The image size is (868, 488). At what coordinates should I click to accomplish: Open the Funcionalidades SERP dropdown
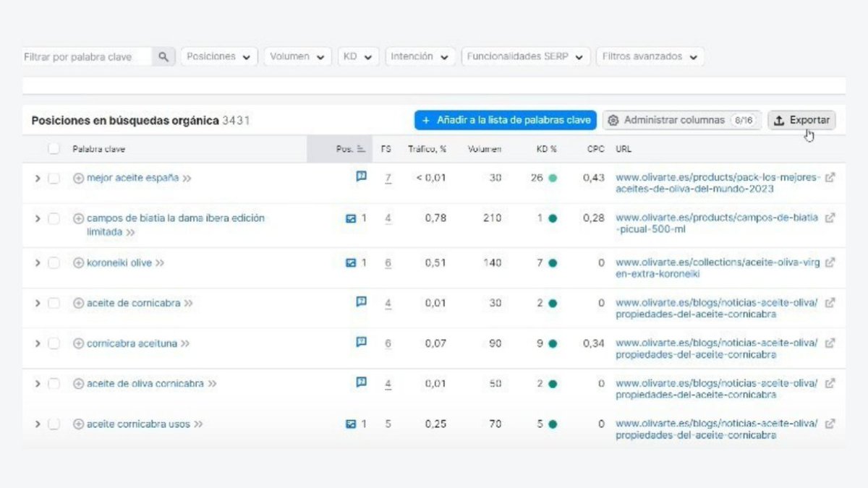[526, 56]
